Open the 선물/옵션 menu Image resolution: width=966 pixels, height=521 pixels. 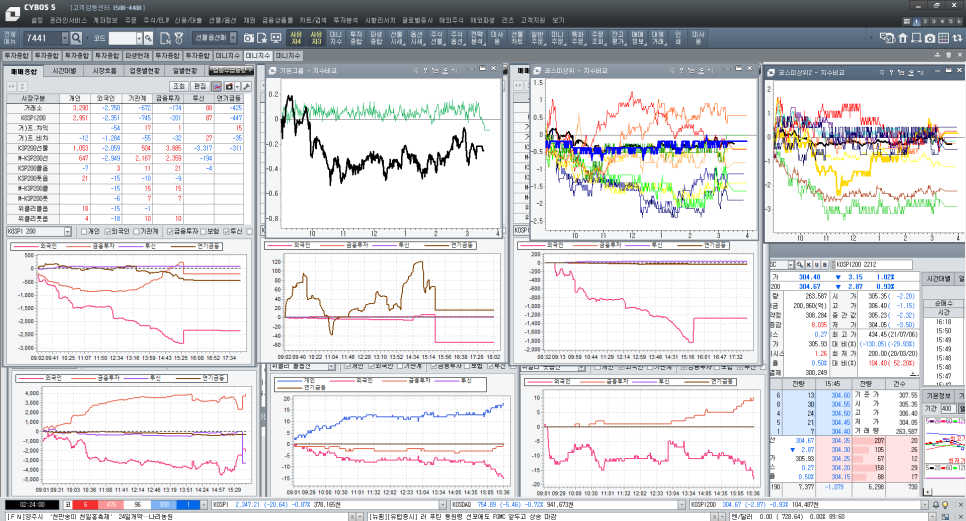click(222, 20)
